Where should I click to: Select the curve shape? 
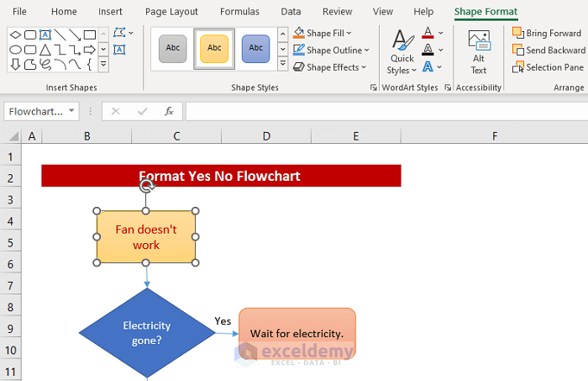75,64
